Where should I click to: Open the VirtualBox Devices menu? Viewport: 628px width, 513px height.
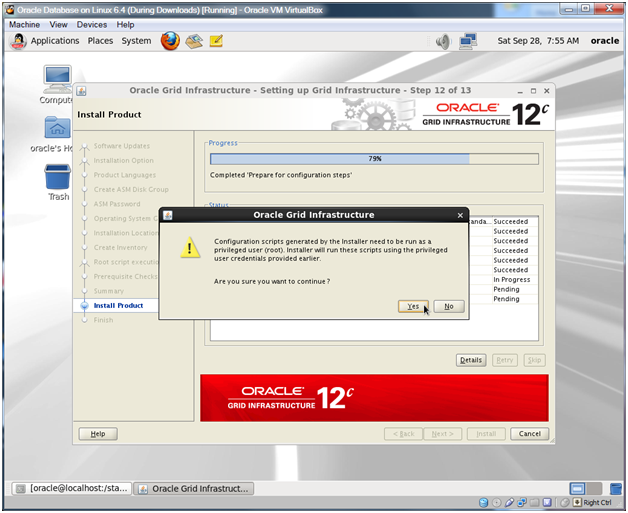(92, 24)
